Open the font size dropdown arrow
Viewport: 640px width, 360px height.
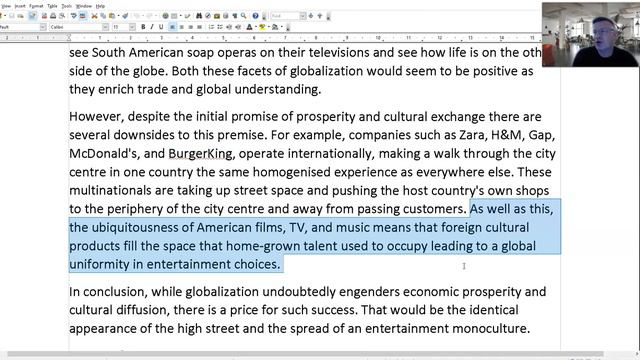(132, 27)
